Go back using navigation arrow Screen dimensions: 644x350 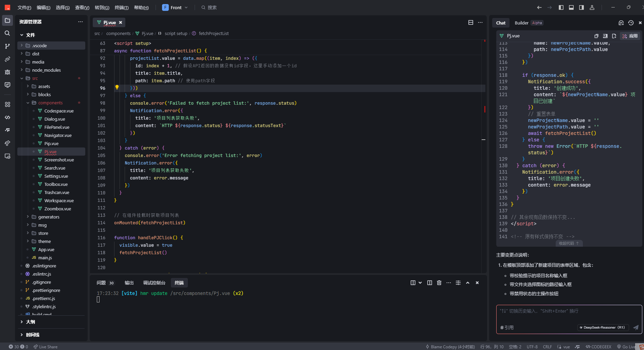tap(539, 7)
